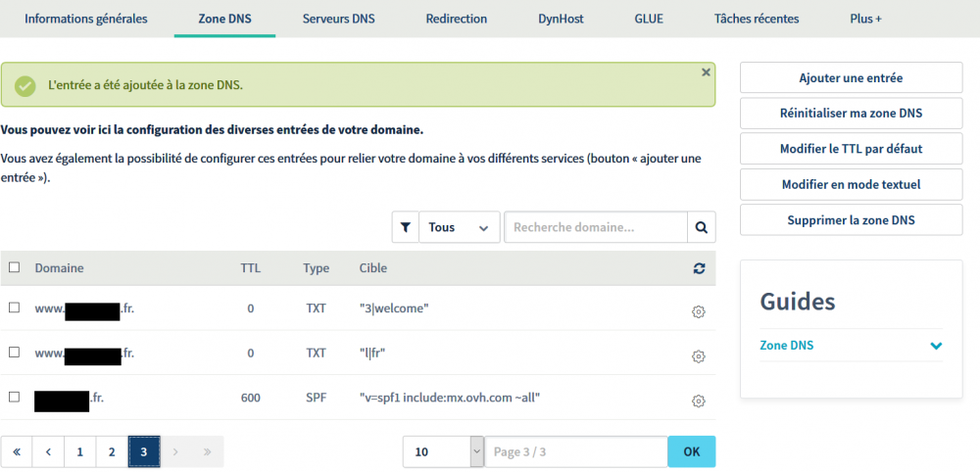Open gear settings for "l|fr" TXT entry
The width and height of the screenshot is (980, 472).
click(698, 356)
